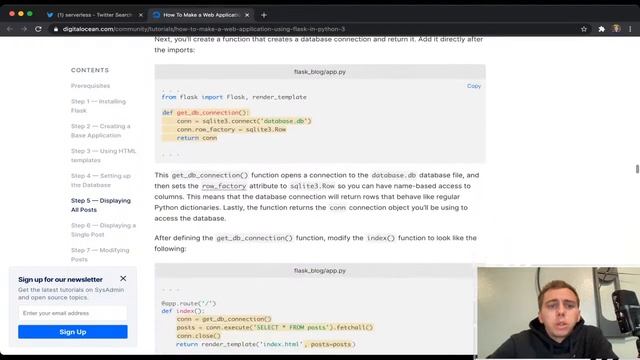Click the digitalocean.com address bar URL
The width and height of the screenshot is (640, 360).
(x=204, y=29)
